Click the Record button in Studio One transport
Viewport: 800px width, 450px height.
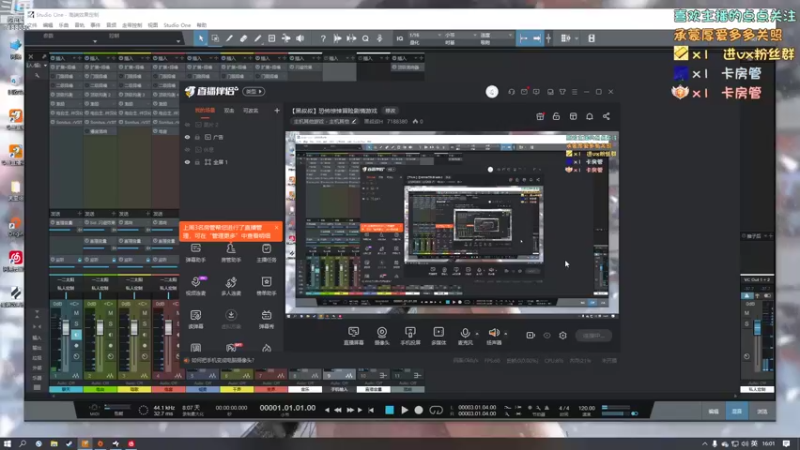click(x=419, y=410)
